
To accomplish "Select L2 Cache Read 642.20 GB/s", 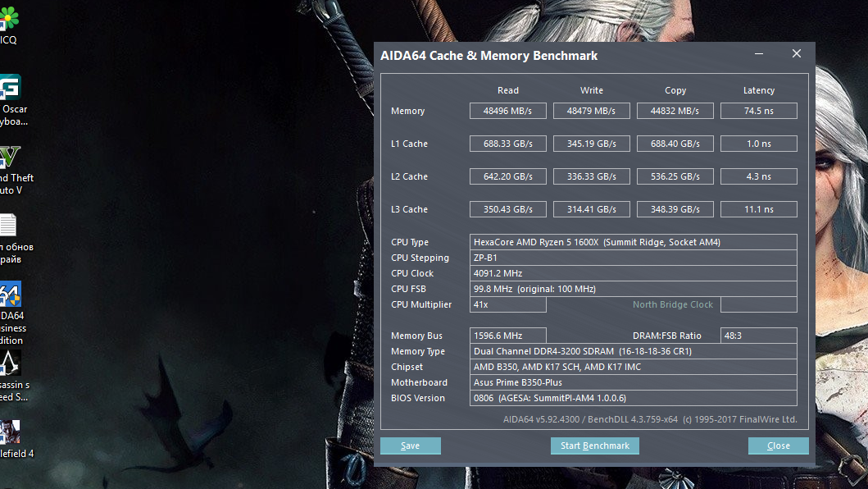I will click(x=507, y=176).
